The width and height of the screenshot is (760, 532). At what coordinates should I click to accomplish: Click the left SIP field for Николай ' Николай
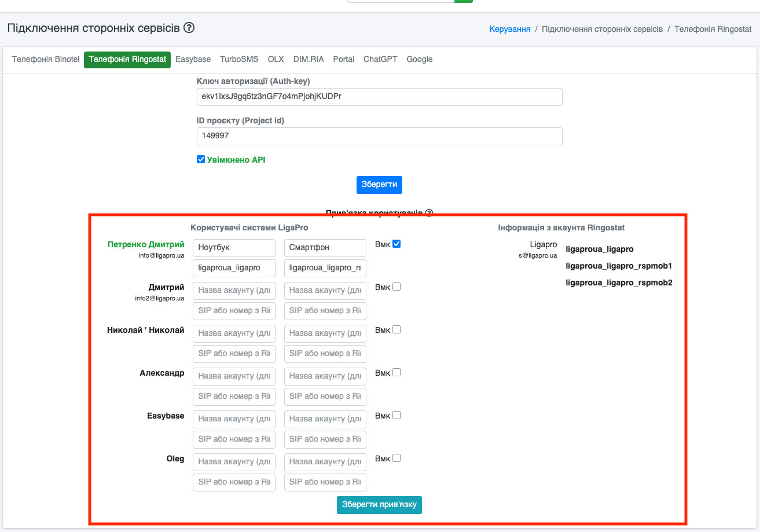tap(234, 354)
